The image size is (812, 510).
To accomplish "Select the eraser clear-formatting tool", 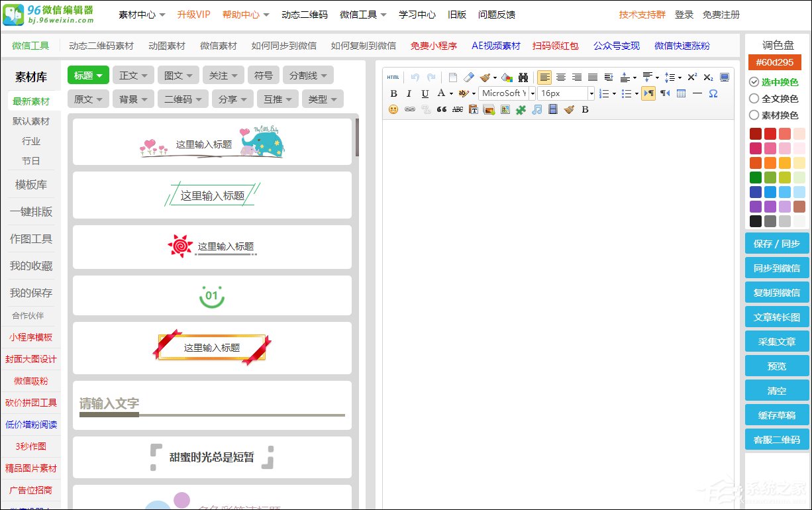I will pos(469,77).
